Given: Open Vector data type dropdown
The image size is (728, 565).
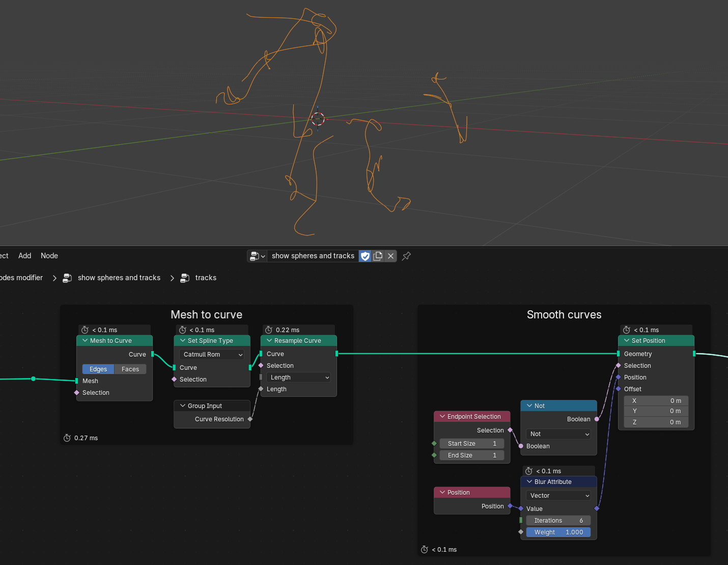Looking at the screenshot, I should (x=558, y=496).
